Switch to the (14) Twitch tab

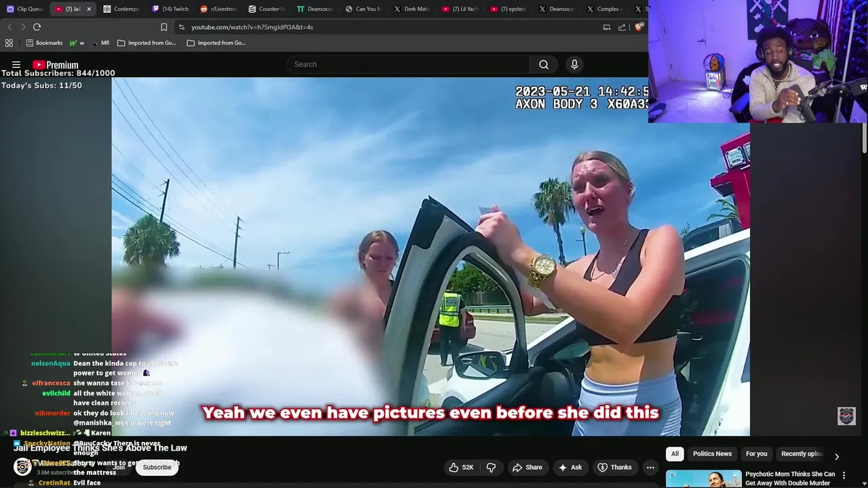click(x=170, y=9)
